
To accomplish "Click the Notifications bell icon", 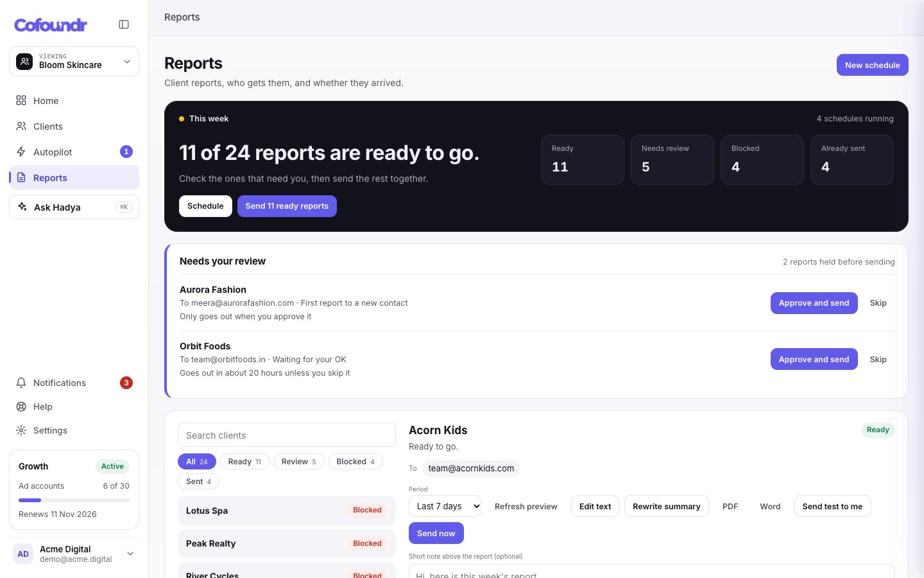I will (21, 383).
